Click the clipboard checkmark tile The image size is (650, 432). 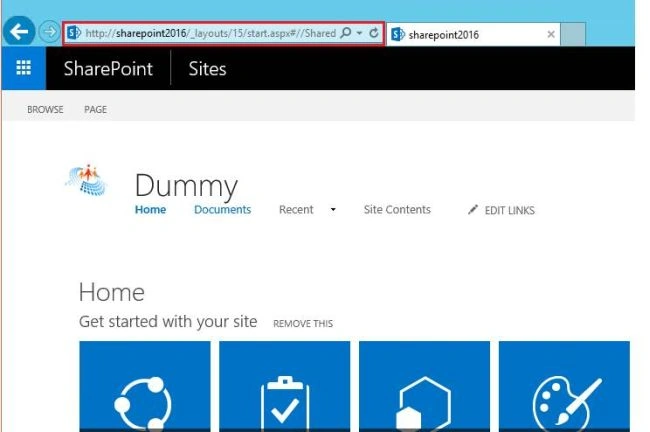pos(284,386)
